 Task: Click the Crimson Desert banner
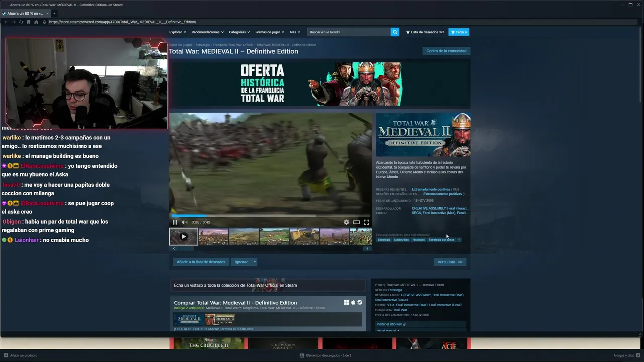coord(283,343)
